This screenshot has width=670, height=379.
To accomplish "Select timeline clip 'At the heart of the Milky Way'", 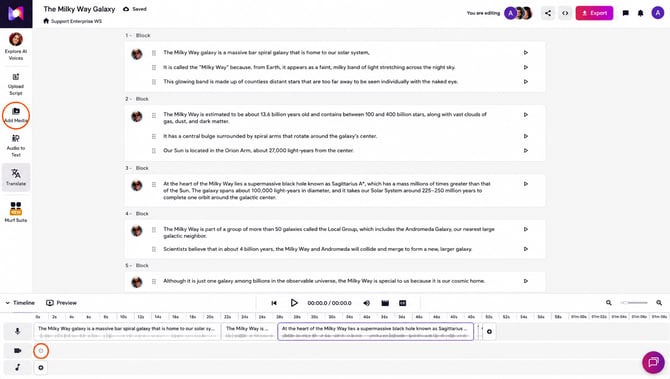I will click(x=376, y=332).
